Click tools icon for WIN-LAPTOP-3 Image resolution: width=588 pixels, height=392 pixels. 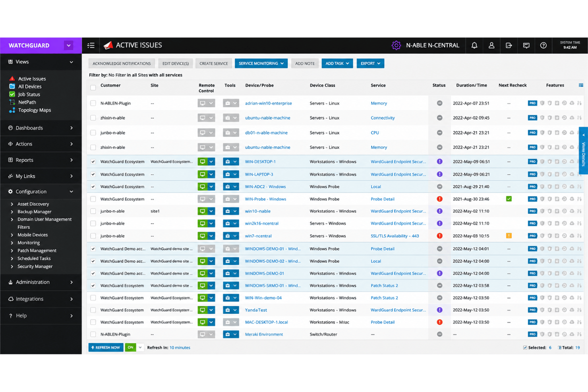tap(227, 174)
